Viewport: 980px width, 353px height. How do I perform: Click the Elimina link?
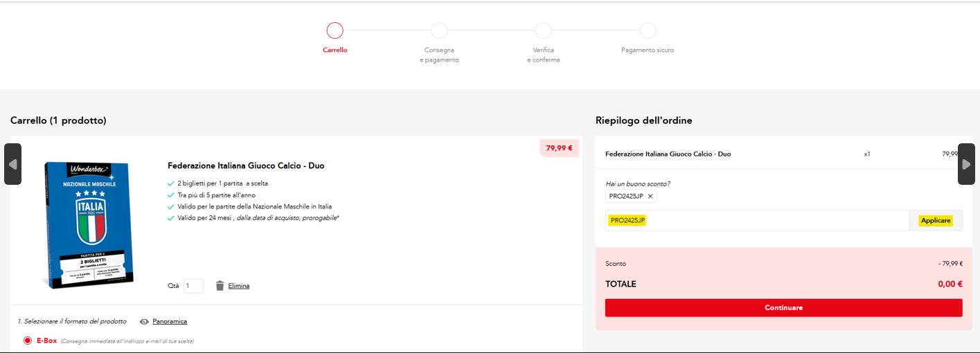point(239,286)
